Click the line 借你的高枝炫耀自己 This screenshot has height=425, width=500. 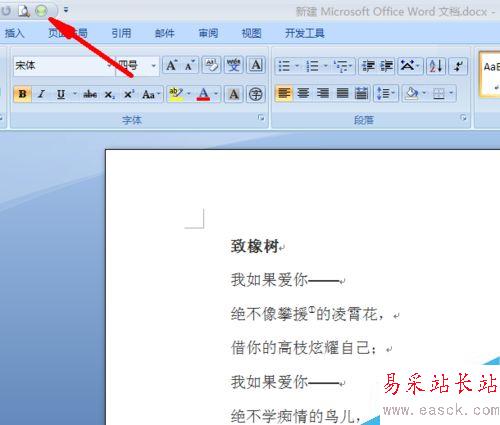click(x=304, y=348)
